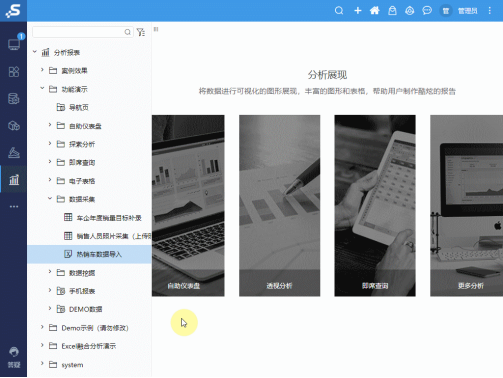
Task: Click the magnifier inside the tree search box
Action: tap(128, 32)
